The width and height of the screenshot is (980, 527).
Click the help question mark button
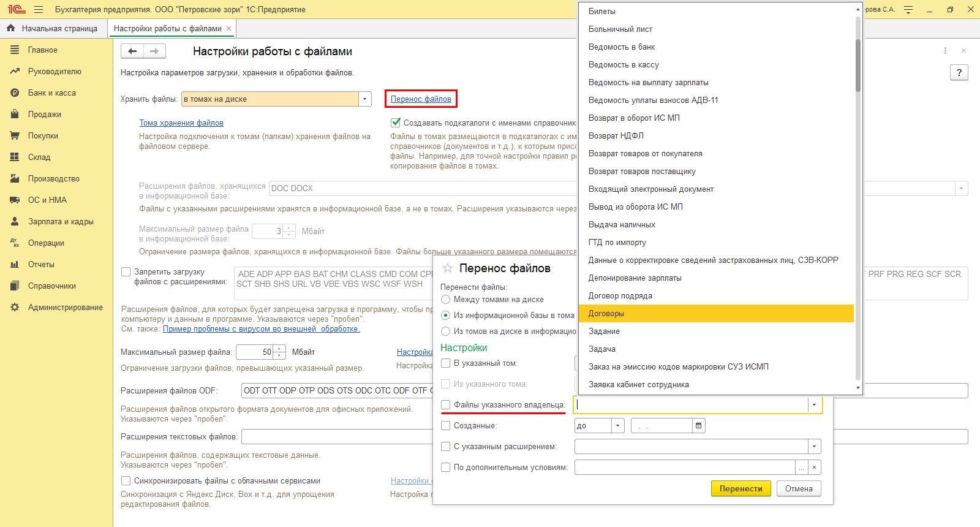[x=959, y=73]
